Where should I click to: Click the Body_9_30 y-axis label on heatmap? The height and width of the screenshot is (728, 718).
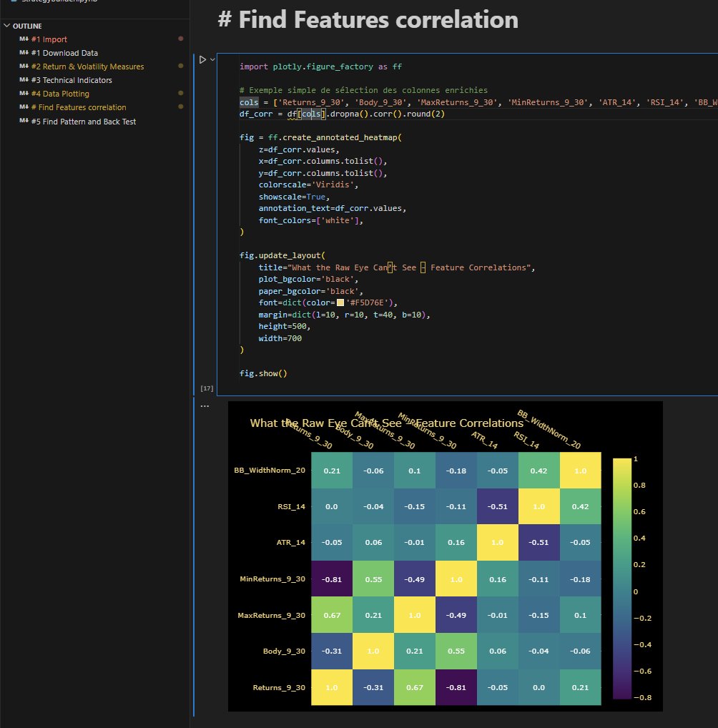tap(284, 651)
